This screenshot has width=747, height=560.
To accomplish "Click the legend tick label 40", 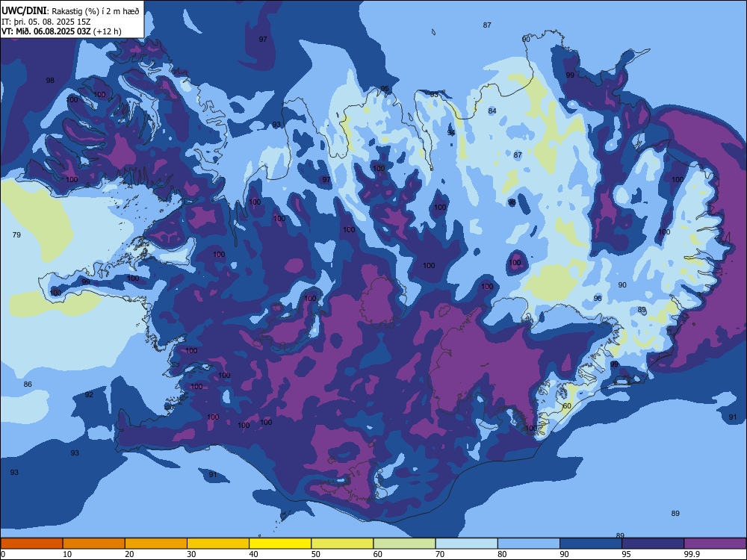I will click(x=253, y=554).
